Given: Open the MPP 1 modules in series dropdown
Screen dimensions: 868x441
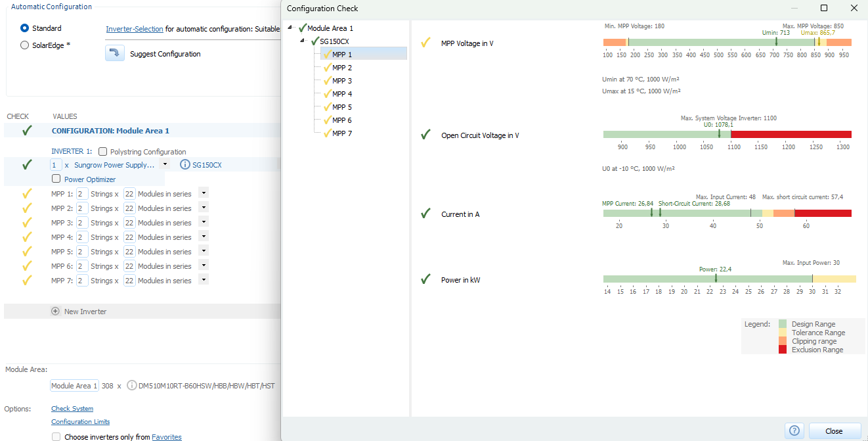Looking at the screenshot, I should click(x=204, y=193).
